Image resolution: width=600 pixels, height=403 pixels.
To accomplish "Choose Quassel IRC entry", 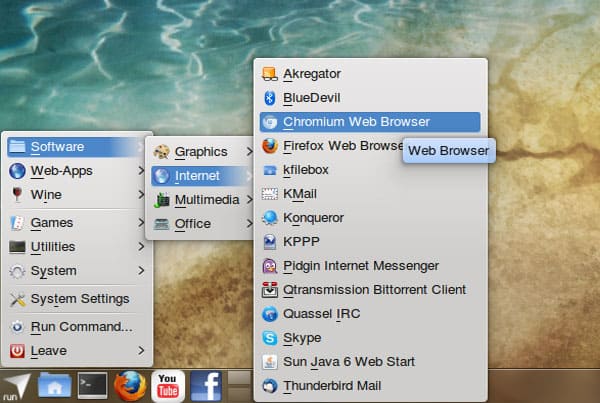I will click(x=370, y=314).
